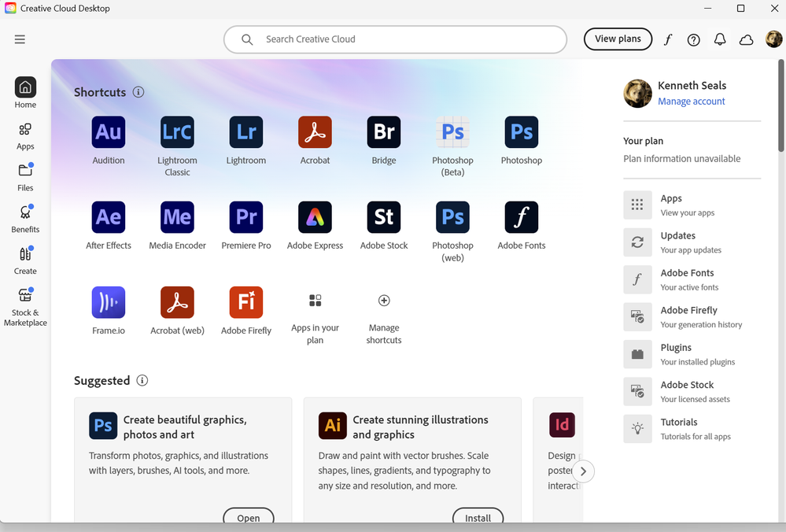Screen dimensions: 786x532
Task: Launch Frame.io shortcut
Action: click(x=109, y=302)
